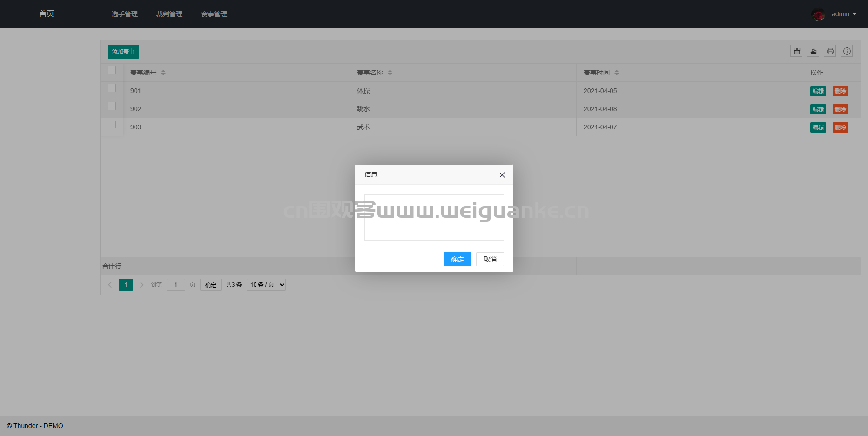The width and height of the screenshot is (868, 436).
Task: Click 删除 for event 903 武术
Action: click(x=841, y=127)
